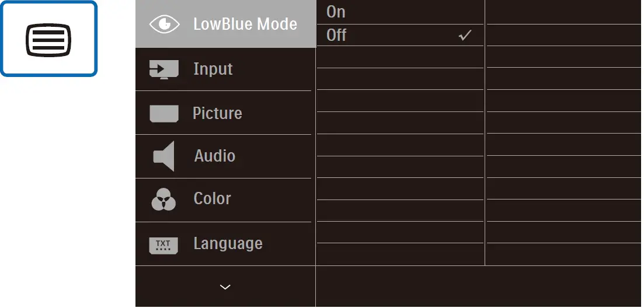Click the top cell in third column
644x308 pixels.
[563, 12]
